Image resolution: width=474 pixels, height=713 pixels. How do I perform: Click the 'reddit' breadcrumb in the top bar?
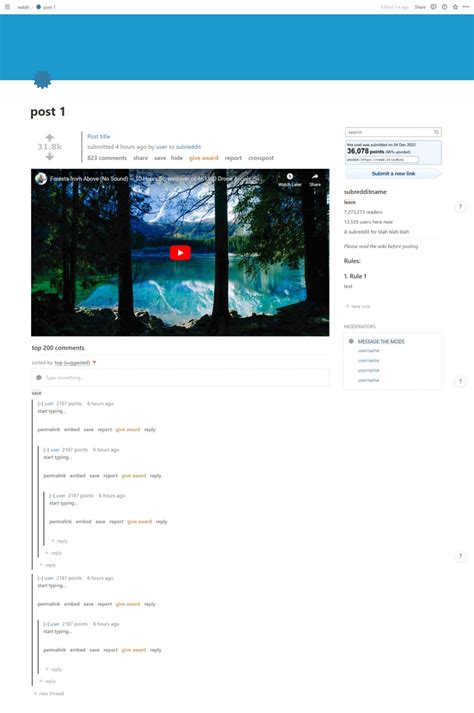(x=23, y=7)
